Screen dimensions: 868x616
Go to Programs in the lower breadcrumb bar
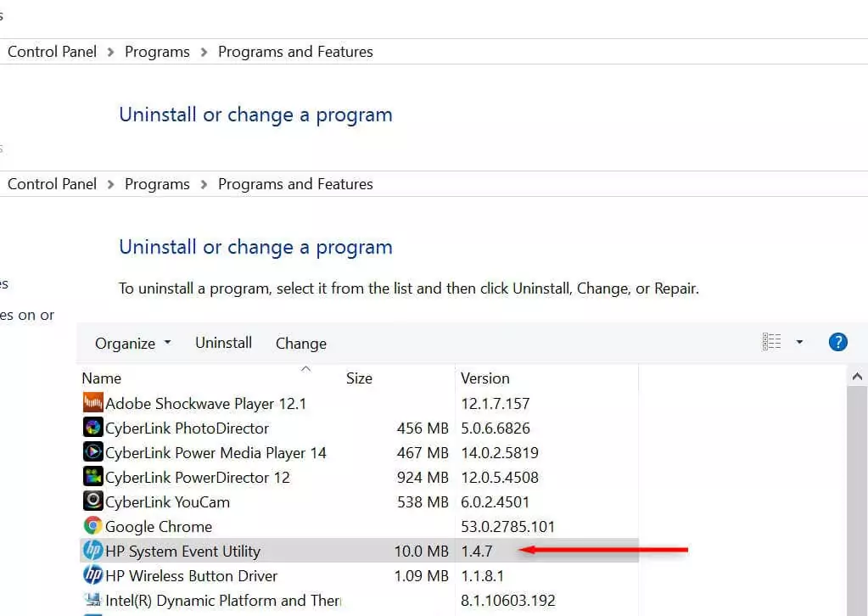pyautogui.click(x=157, y=184)
